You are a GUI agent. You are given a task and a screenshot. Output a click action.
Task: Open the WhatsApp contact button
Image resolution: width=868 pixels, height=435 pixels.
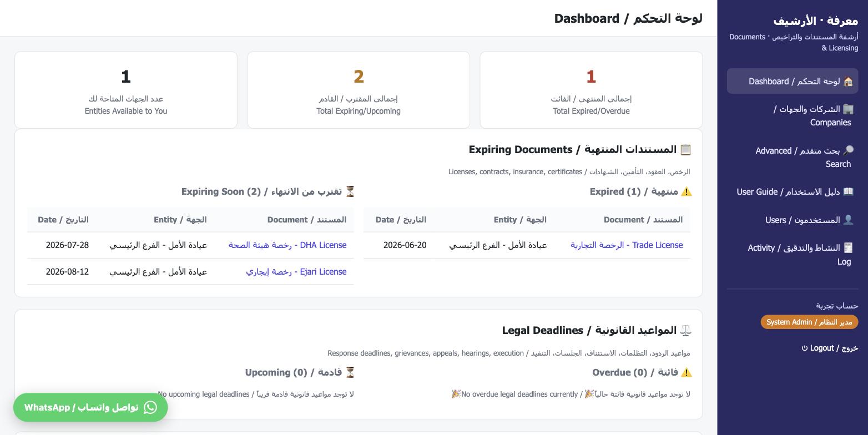(x=90, y=407)
